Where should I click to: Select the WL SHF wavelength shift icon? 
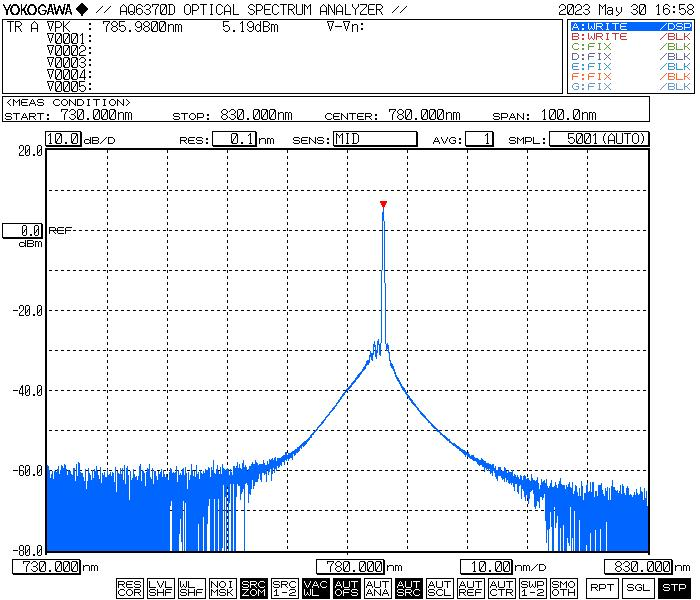tap(191, 588)
